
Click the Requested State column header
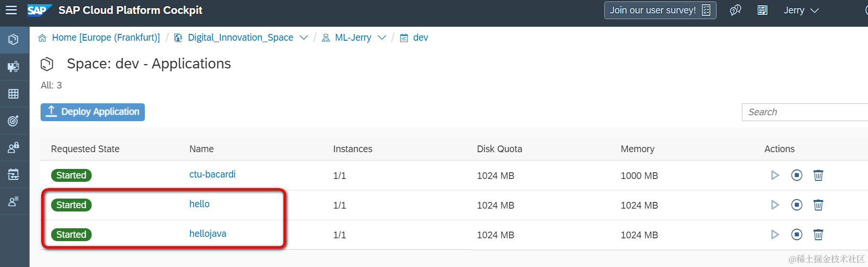(85, 149)
